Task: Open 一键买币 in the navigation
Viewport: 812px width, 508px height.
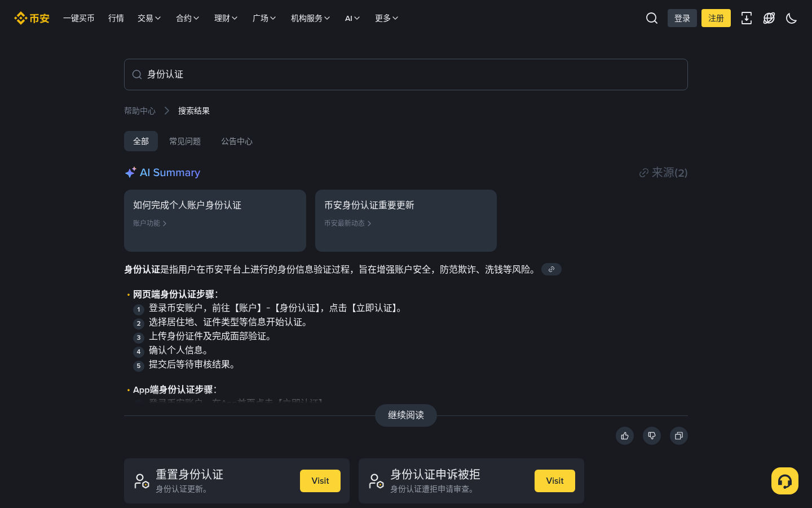Action: tap(79, 18)
